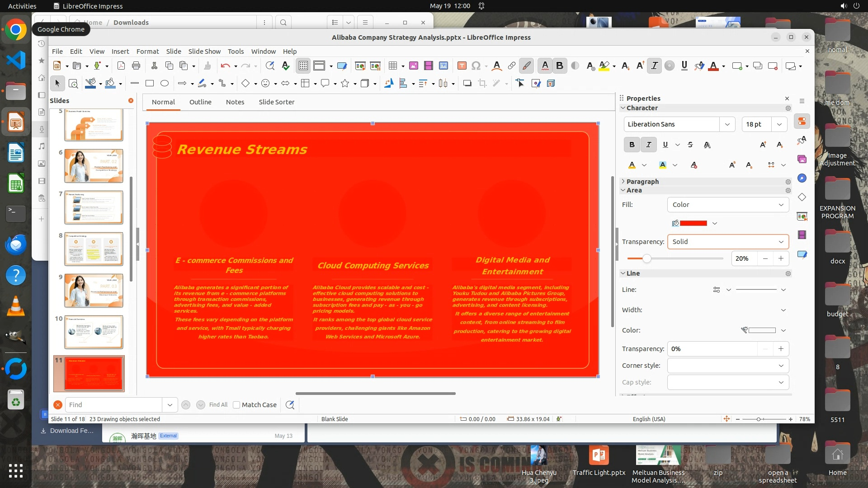
Task: Select the Ellipse shape tool
Action: [x=165, y=83]
